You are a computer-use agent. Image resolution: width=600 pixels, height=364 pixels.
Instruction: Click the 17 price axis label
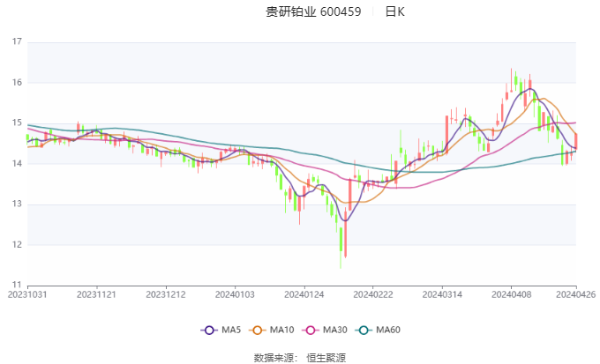pyautogui.click(x=17, y=41)
